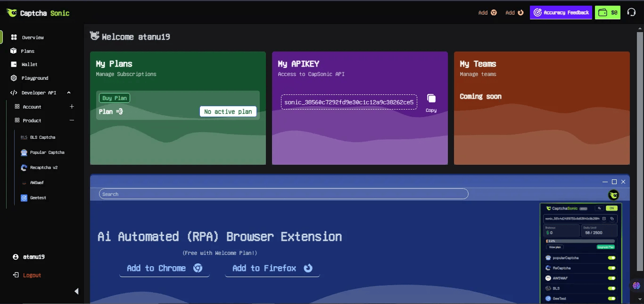Collapse the sidebar with the left arrow
Screen dimensions: 644x304
[76, 291]
